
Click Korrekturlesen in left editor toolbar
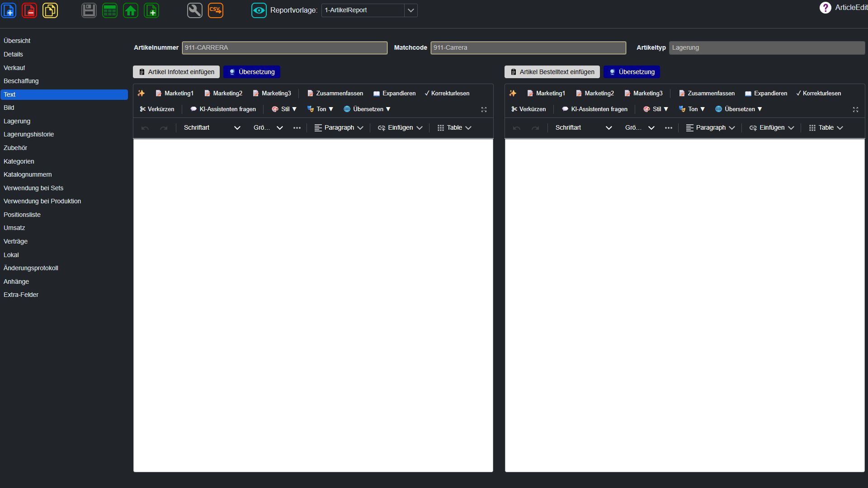click(447, 93)
